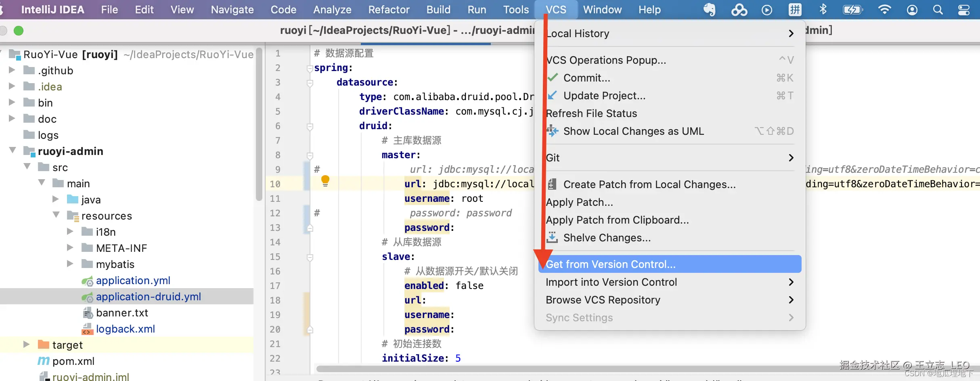The width and height of the screenshot is (980, 381).
Task: Expand the META-INF folder
Action: pos(70,247)
